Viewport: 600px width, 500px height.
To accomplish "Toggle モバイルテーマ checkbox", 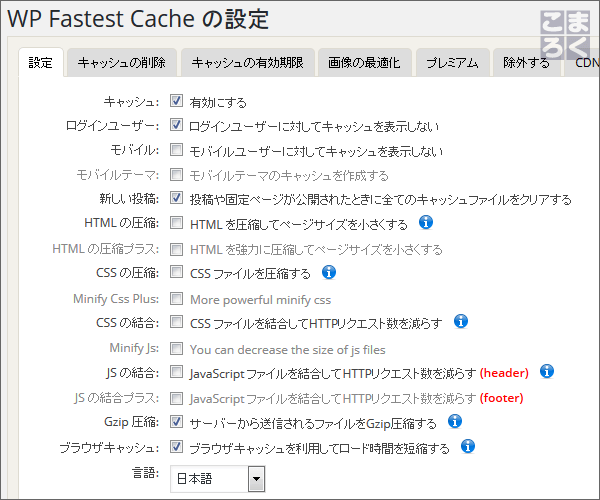I will [176, 174].
